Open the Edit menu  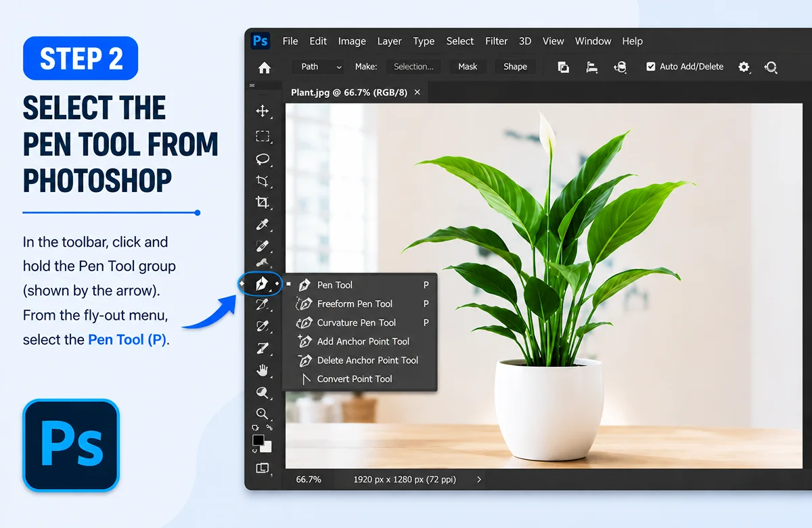[x=318, y=41]
